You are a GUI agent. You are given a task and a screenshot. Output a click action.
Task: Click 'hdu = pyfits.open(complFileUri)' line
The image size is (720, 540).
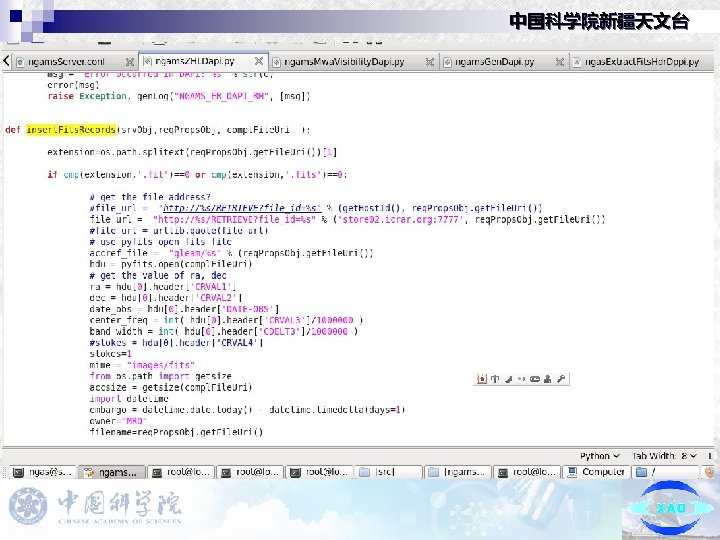171,264
